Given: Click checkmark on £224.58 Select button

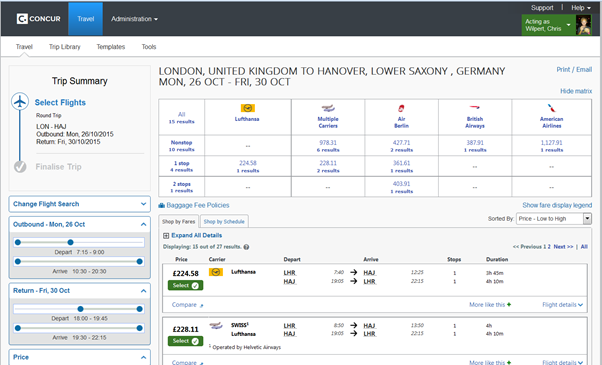Looking at the screenshot, I should [x=195, y=286].
